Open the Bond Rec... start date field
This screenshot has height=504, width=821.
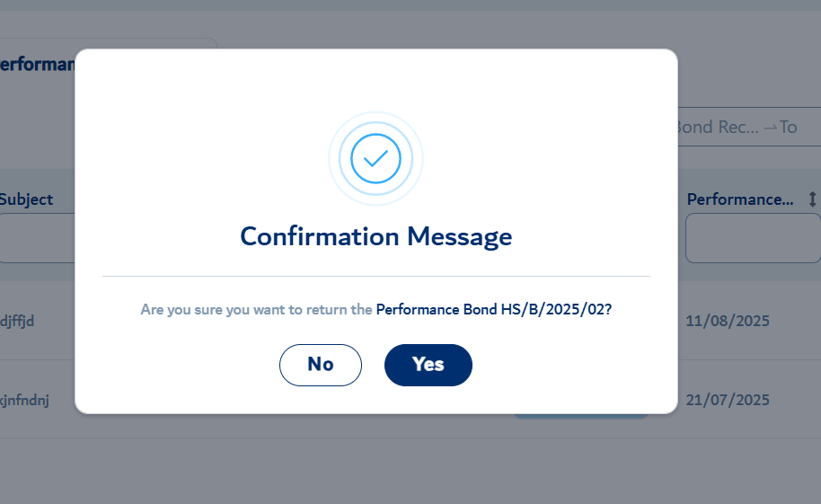point(718,128)
